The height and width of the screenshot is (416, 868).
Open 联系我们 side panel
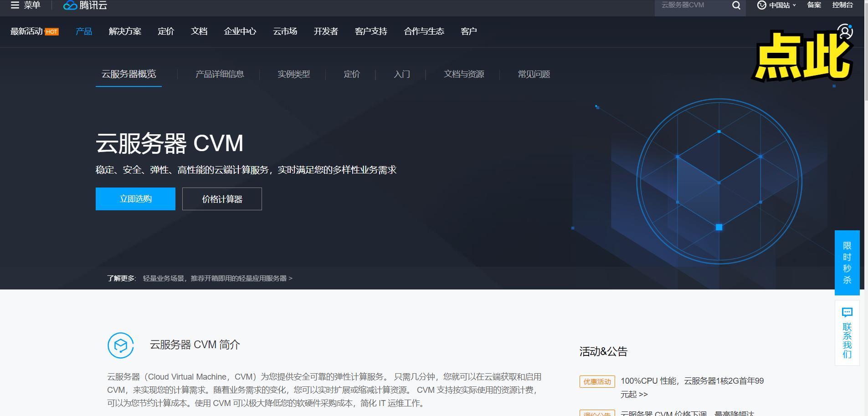[847, 333]
